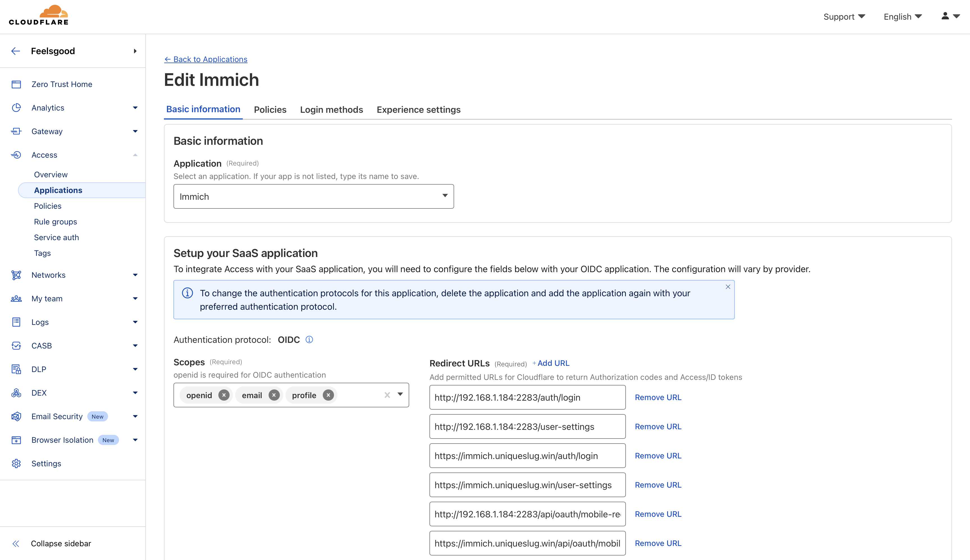Remove the immich.uniqueslug.win user-settings URL

658,485
